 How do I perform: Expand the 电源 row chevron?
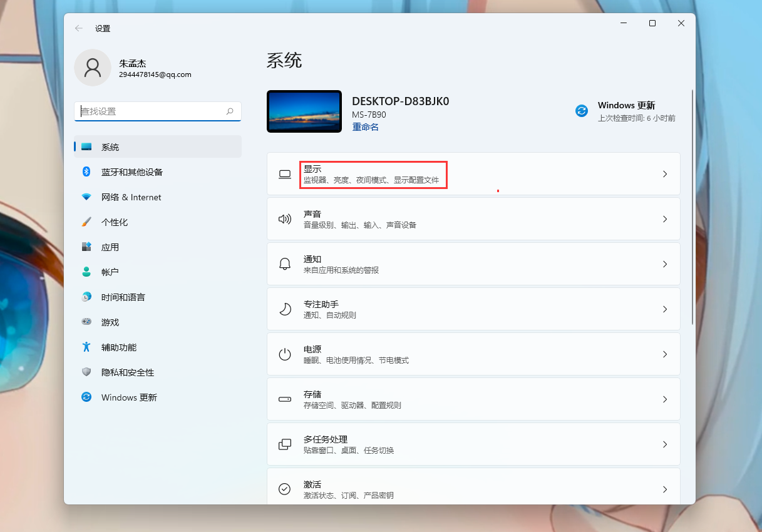click(665, 354)
